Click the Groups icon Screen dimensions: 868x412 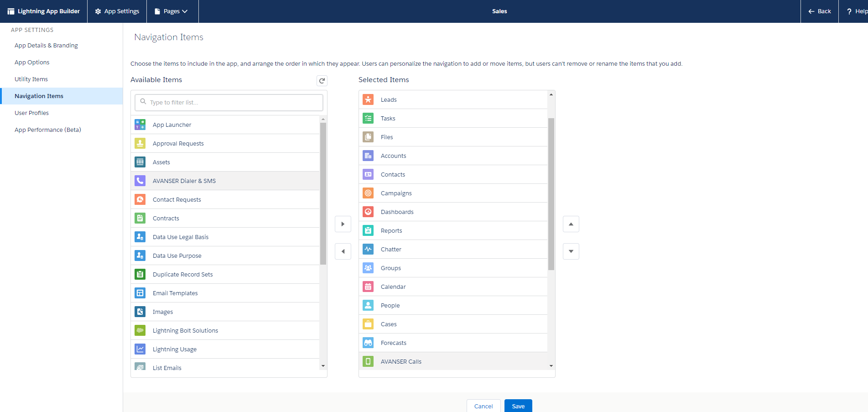368,268
